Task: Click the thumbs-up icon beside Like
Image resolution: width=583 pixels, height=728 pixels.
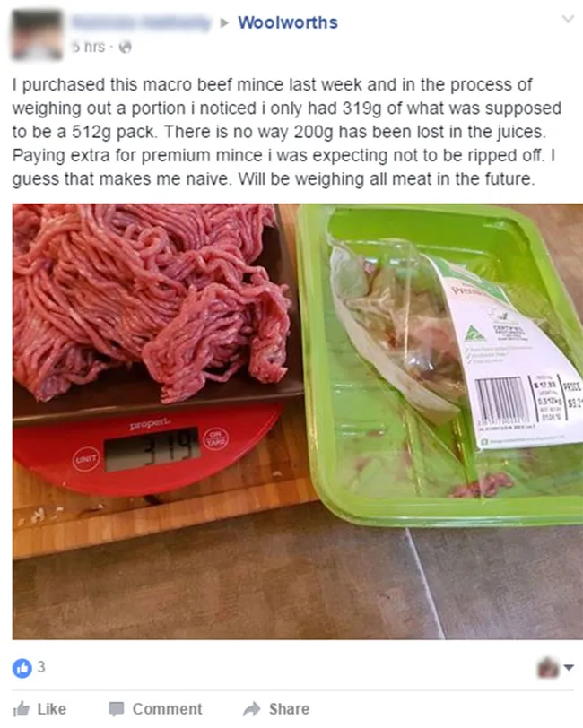Action: pos(22,709)
